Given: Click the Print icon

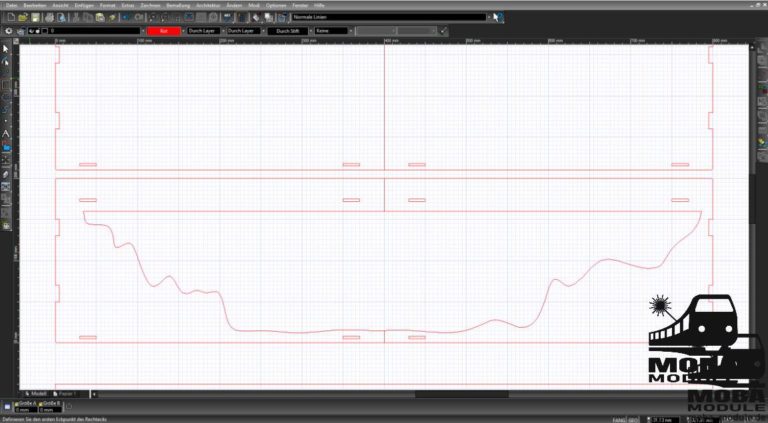Looking at the screenshot, I should 49,18.
